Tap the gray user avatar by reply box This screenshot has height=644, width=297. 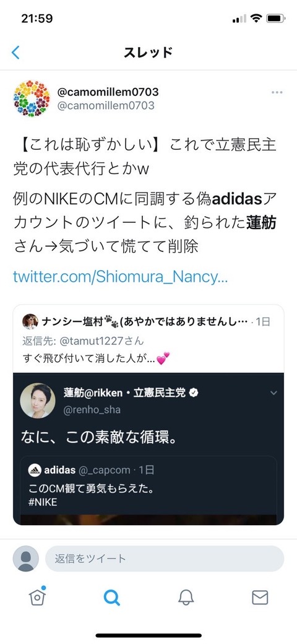(26, 559)
